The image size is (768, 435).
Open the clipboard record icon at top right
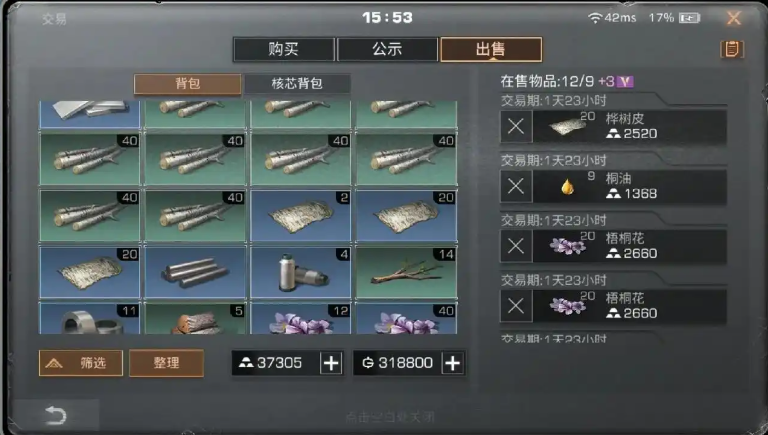pyautogui.click(x=732, y=49)
